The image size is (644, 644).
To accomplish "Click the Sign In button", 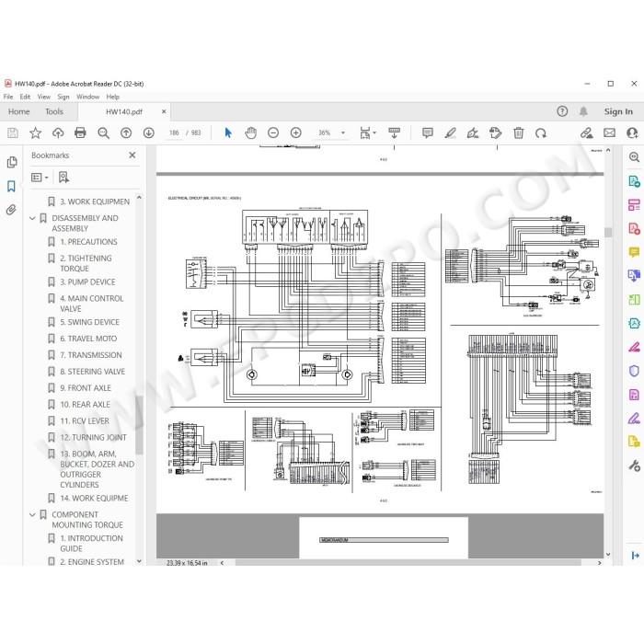I will pyautogui.click(x=618, y=111).
